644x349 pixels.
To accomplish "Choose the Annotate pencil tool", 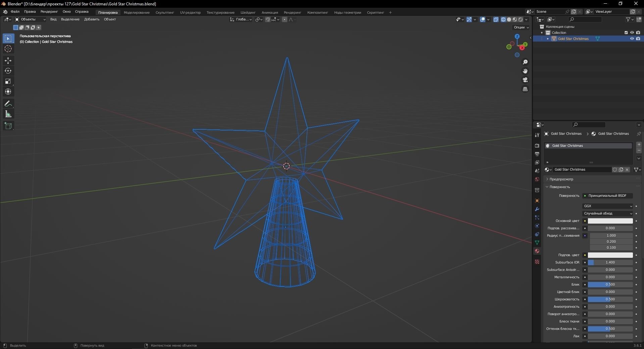I will tap(8, 104).
